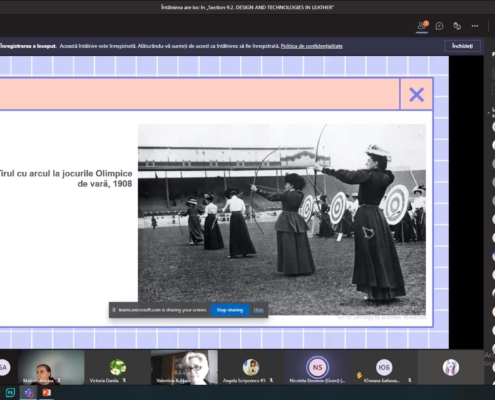Open the participants panel icon

pos(422,26)
